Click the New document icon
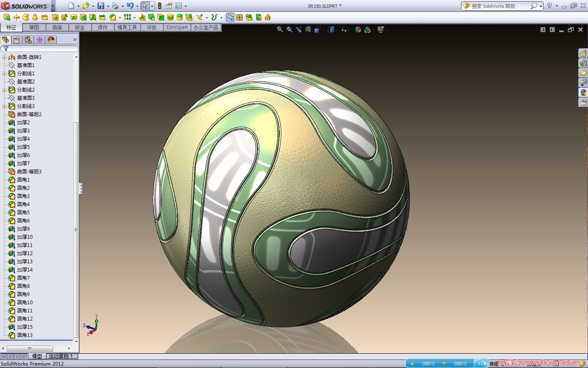This screenshot has height=368, width=588. 71,6
